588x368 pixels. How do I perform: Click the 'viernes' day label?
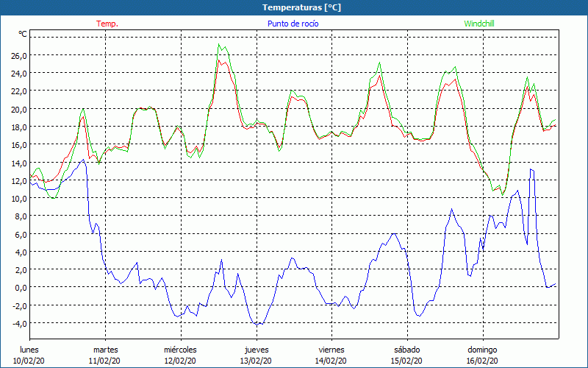[x=331, y=350]
